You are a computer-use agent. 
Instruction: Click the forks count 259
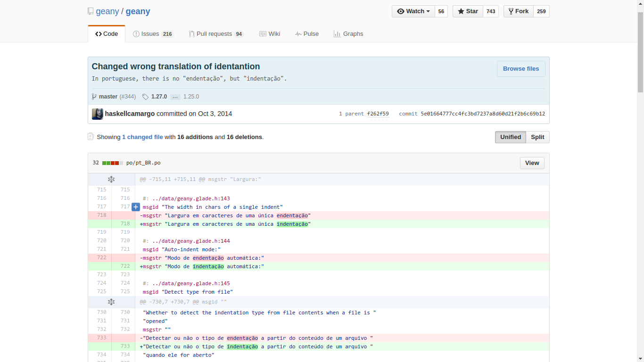click(541, 11)
